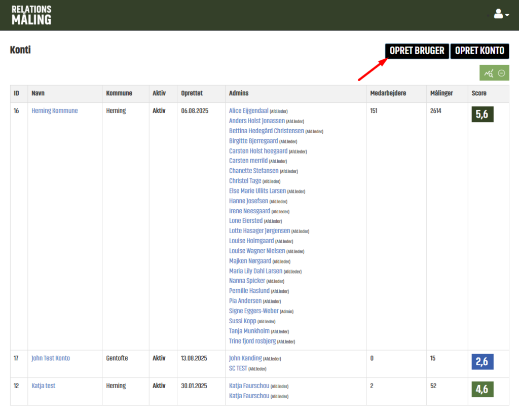Open the Herning Kommune account link

(x=55, y=110)
